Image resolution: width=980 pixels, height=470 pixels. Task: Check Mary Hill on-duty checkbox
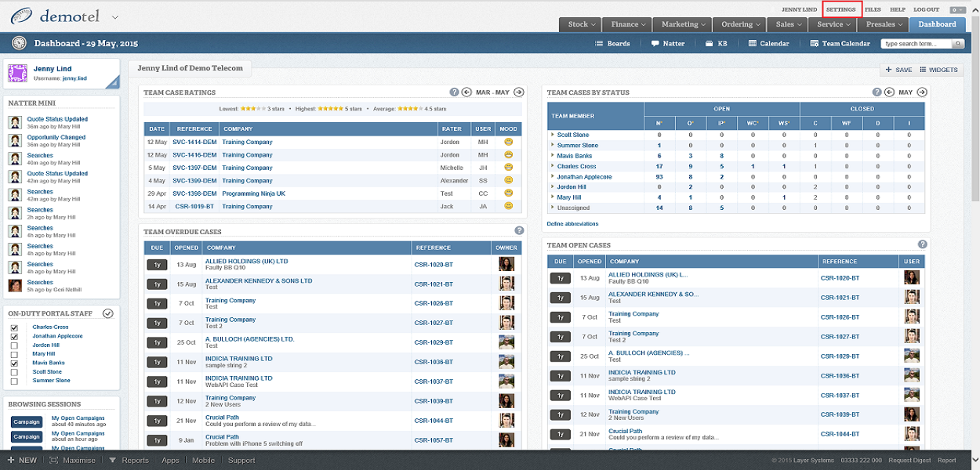tap(14, 354)
